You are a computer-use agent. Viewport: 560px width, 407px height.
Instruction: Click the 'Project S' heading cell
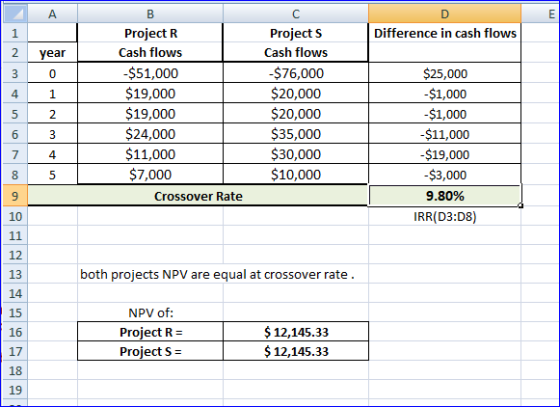[x=296, y=33]
